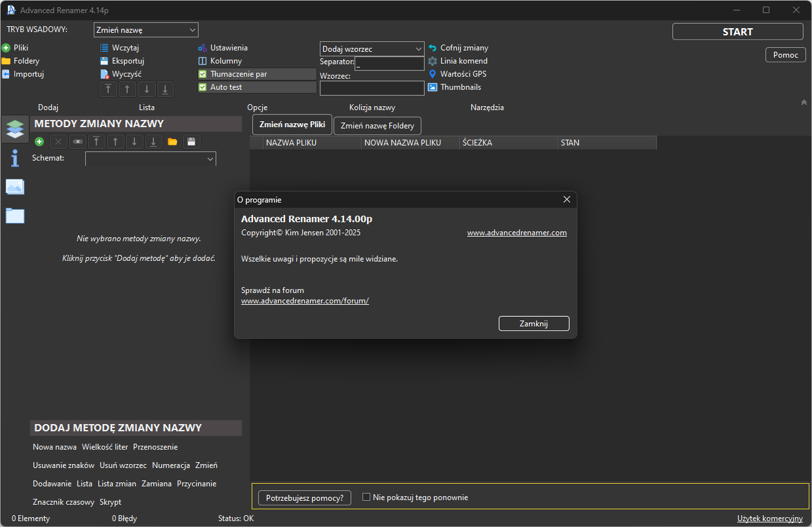Select the folder sidebar icon
Screen dimensions: 812x527
coord(15,215)
